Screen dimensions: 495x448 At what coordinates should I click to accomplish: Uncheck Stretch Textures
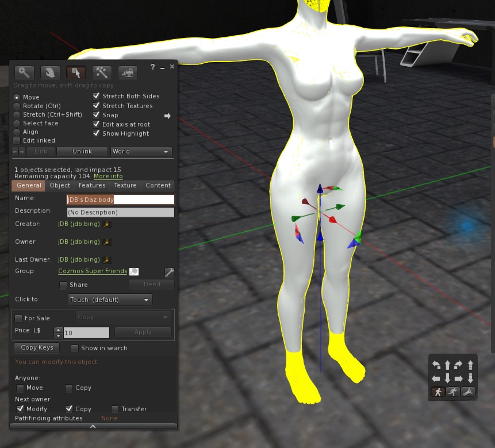pyautogui.click(x=96, y=106)
